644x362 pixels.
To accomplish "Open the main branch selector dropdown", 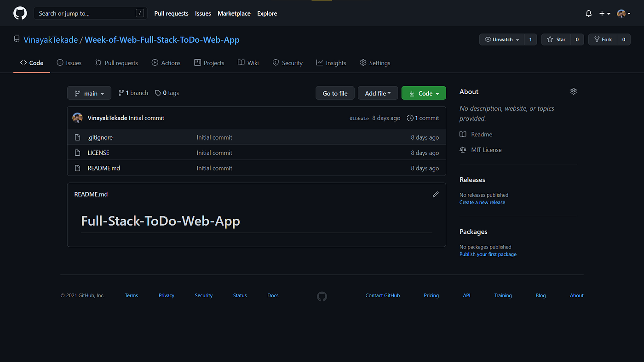I will point(89,93).
